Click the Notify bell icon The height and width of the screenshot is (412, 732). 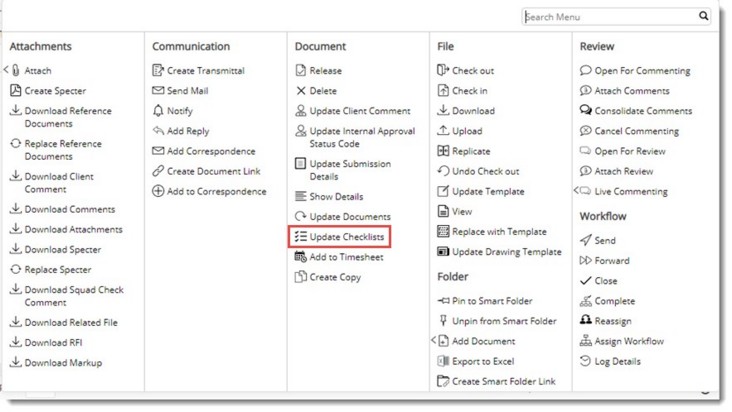pos(158,111)
